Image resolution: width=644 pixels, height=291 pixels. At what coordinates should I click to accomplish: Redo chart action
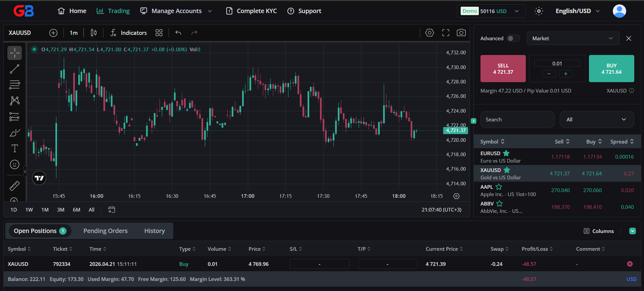tap(194, 33)
